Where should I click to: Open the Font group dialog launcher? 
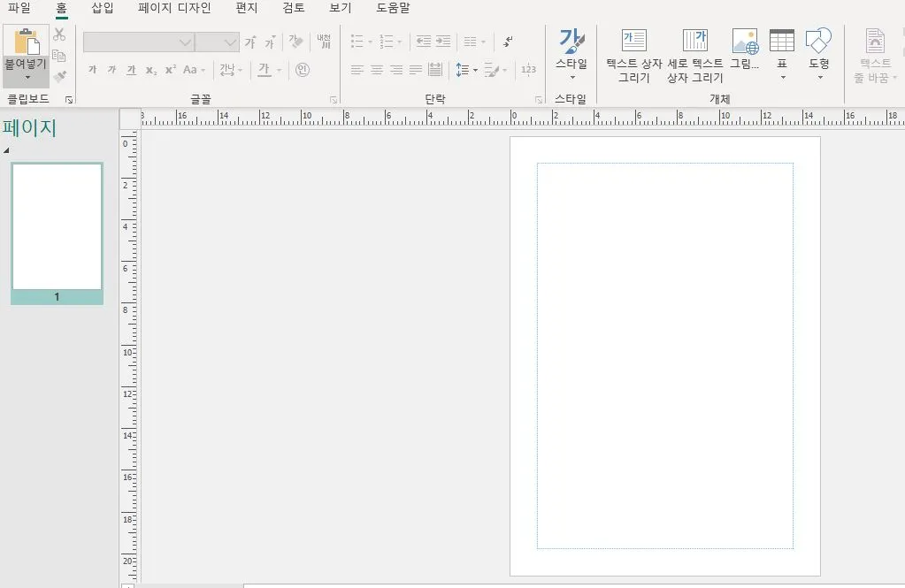[334, 100]
